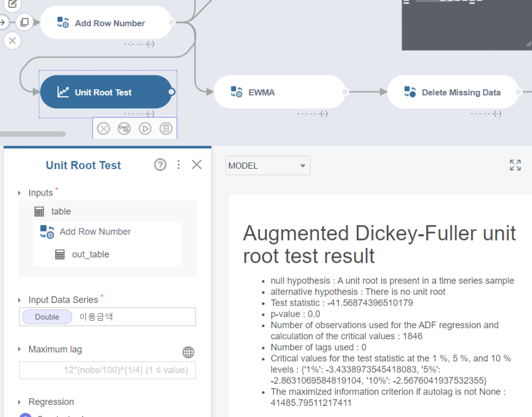
Task: Click the chart icon in Unit Root Test node
Action: click(x=63, y=92)
